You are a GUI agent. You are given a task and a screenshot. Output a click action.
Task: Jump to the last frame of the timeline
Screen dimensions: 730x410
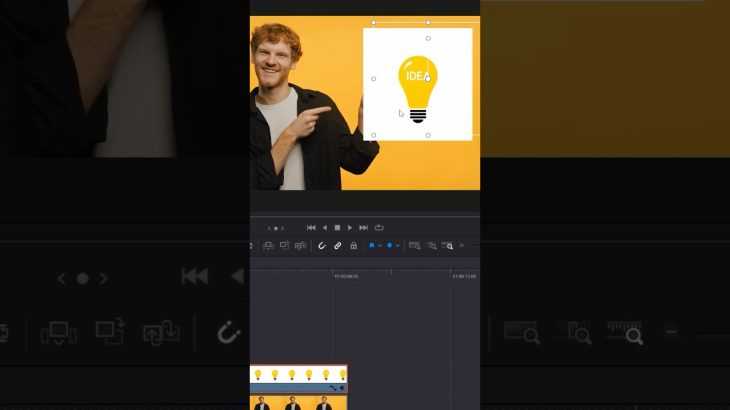point(364,228)
